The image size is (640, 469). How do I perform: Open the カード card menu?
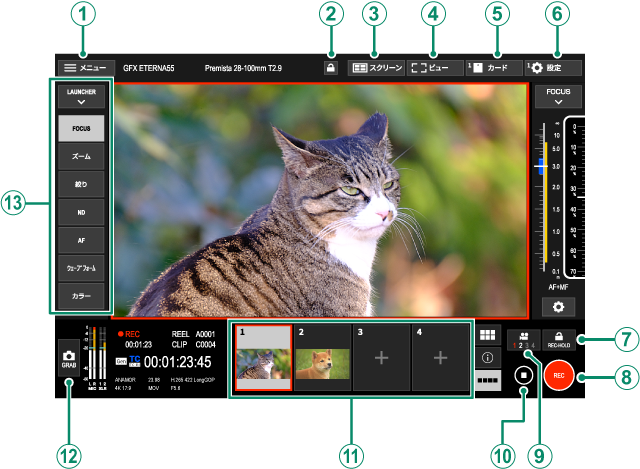(493, 68)
